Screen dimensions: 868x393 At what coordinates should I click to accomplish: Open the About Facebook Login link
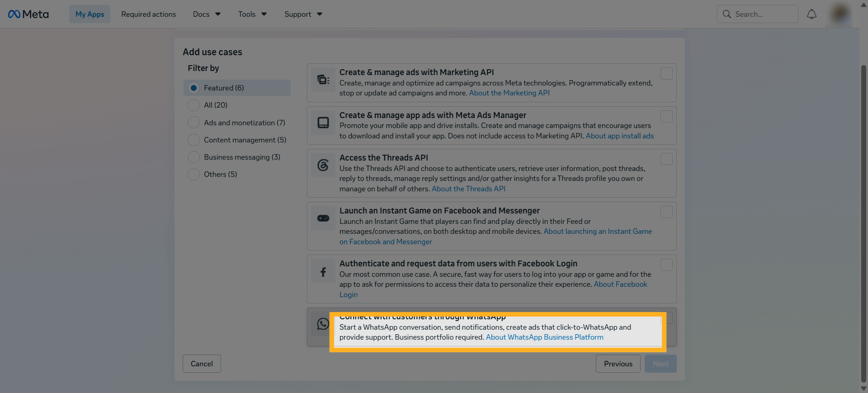620,284
